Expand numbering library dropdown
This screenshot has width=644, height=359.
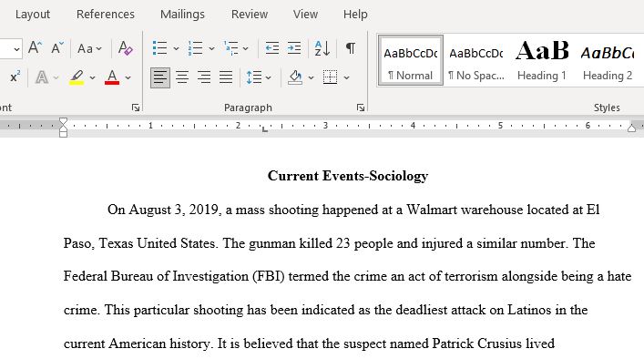pyautogui.click(x=211, y=49)
